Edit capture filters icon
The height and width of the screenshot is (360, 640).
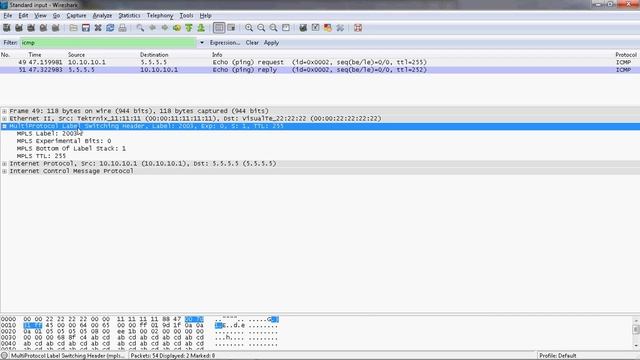click(303, 28)
